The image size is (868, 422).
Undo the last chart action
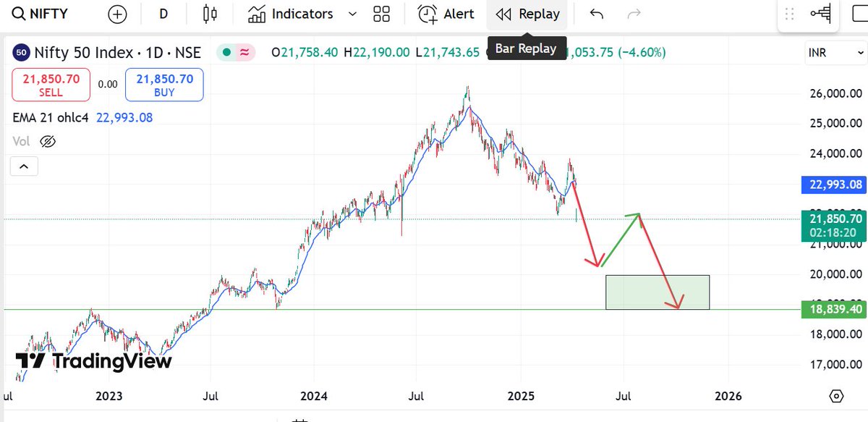(597, 14)
